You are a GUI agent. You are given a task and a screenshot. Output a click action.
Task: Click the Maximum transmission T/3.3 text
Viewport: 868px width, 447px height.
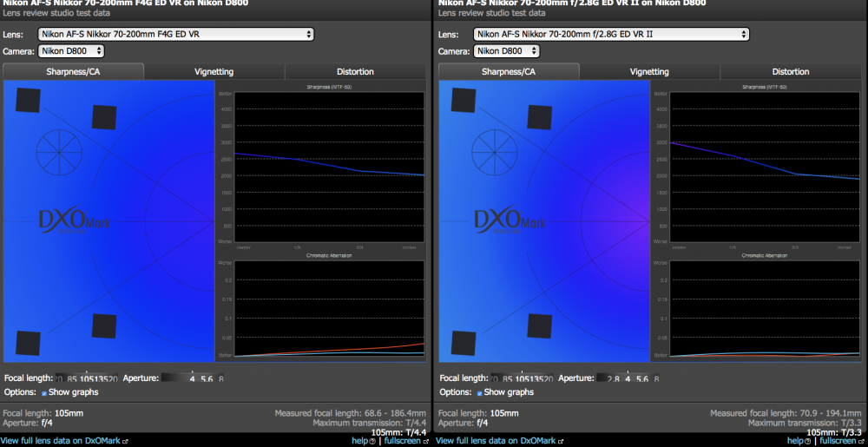click(x=805, y=423)
